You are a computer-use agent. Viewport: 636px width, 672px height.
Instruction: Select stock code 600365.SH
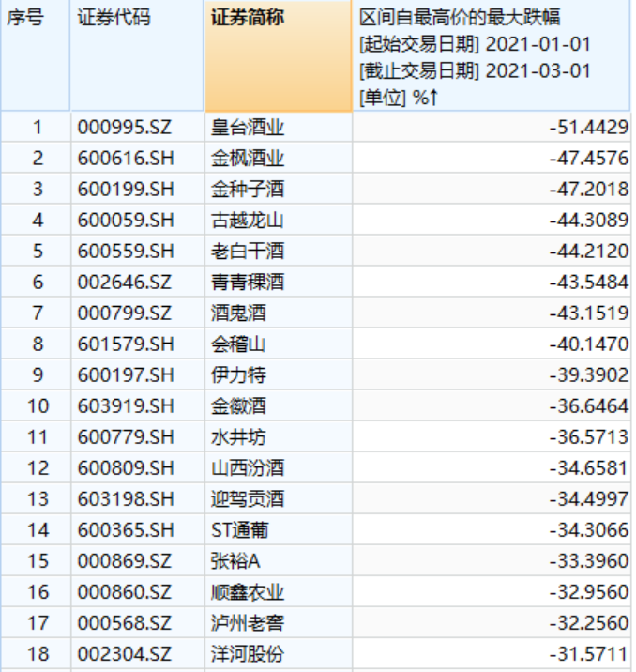coord(126,529)
